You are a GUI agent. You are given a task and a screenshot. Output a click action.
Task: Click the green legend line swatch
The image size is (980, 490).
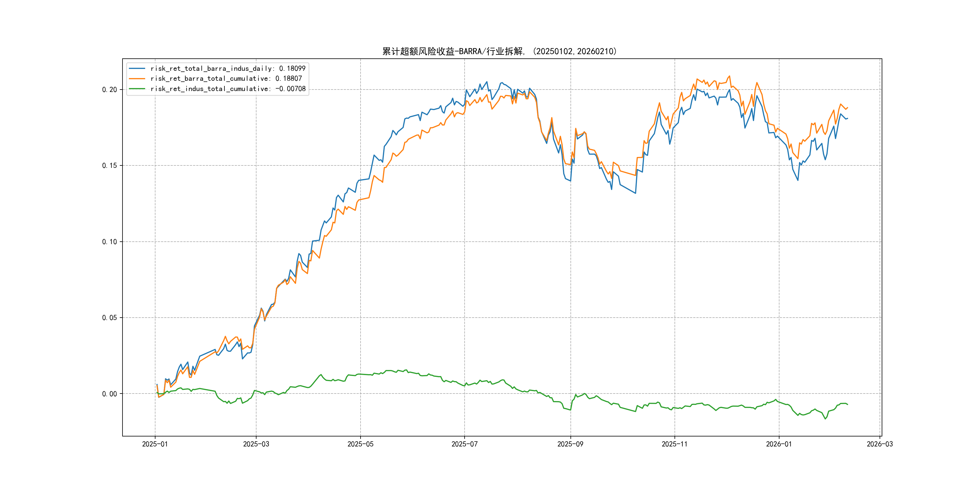[137, 89]
